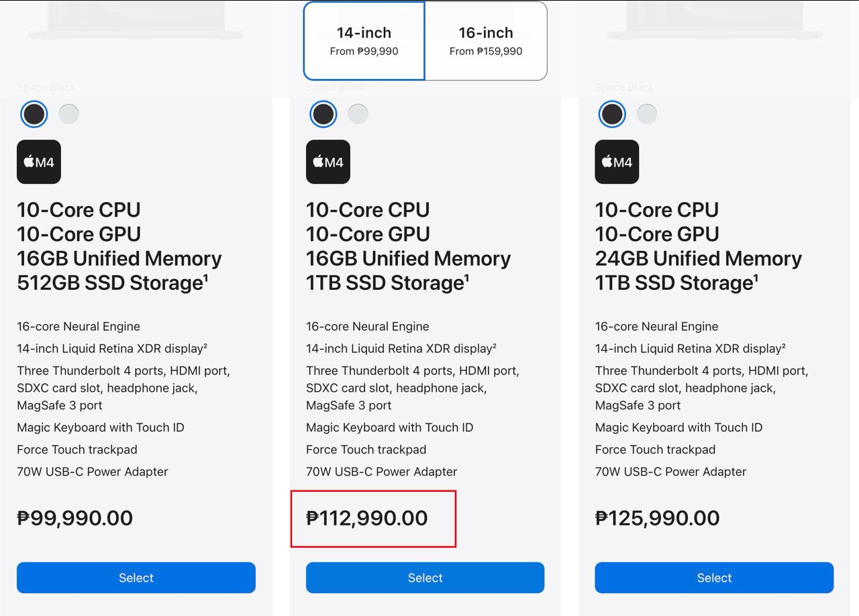This screenshot has width=859, height=616.
Task: Click the ₱112,990.00 price highlighted in red
Action: [367, 518]
